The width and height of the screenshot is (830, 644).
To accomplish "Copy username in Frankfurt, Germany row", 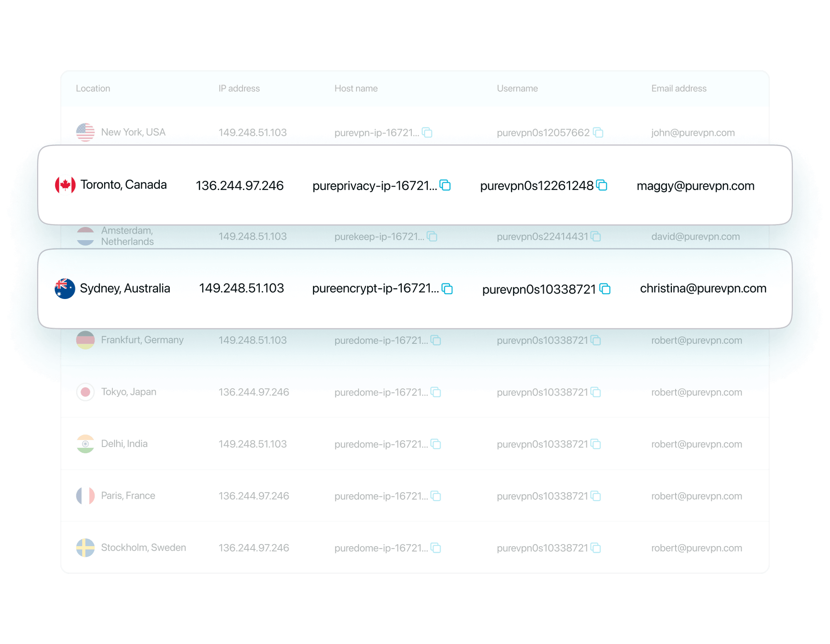I will [596, 340].
